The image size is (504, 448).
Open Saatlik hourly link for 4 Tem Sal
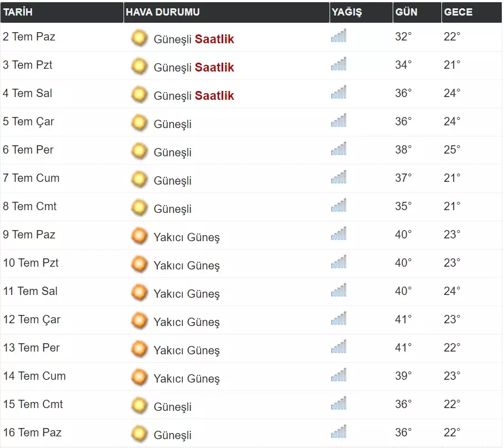(x=214, y=96)
